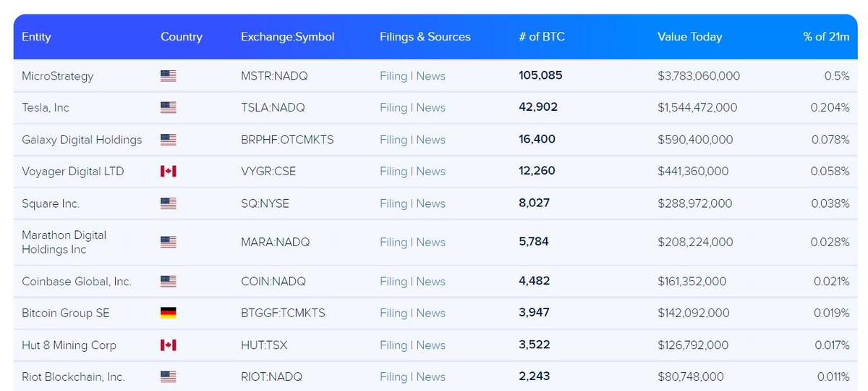Open the Filing link for Hut 8 Mining Corp
This screenshot has width=868, height=391.
[x=393, y=345]
